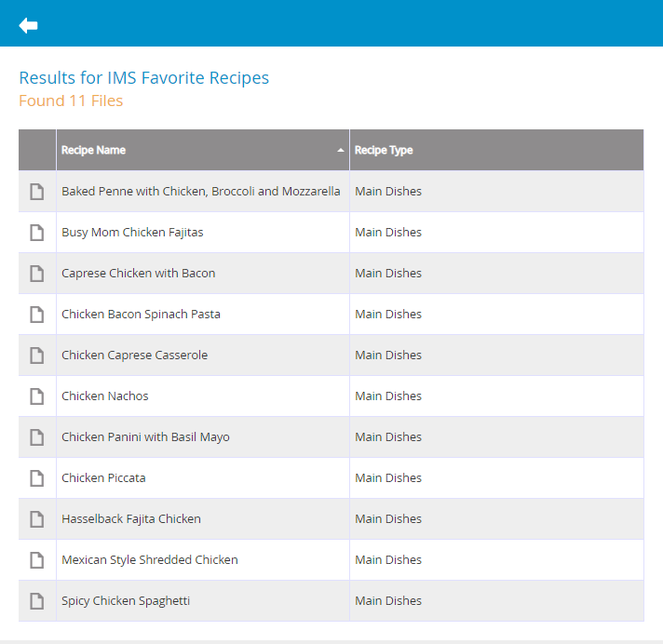Image resolution: width=663 pixels, height=644 pixels.
Task: Open file icon for Chicken Piccata
Action: point(37,478)
